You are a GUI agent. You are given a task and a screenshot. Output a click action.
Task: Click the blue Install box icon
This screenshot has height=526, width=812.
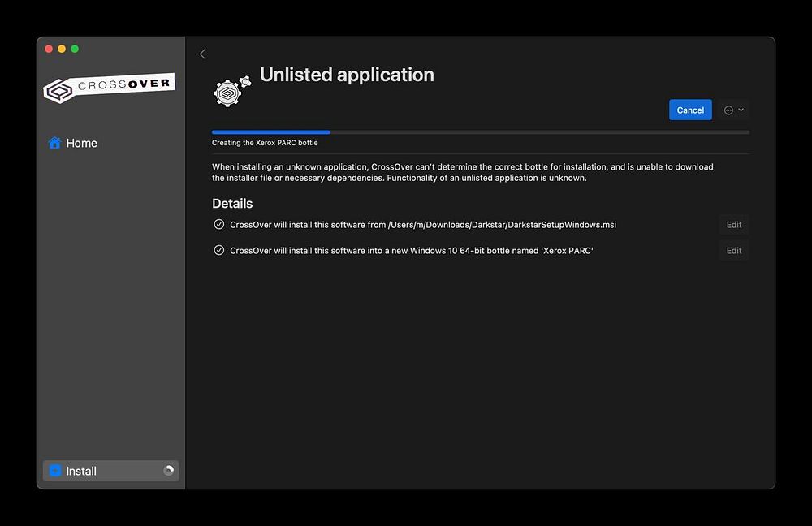(x=55, y=471)
